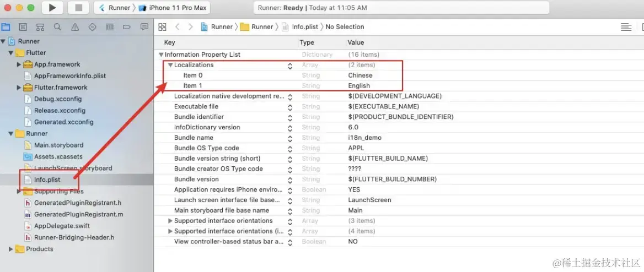Viewport: 644px width, 272px height.
Task: Select the LaunchScreen value
Action: tap(369, 200)
